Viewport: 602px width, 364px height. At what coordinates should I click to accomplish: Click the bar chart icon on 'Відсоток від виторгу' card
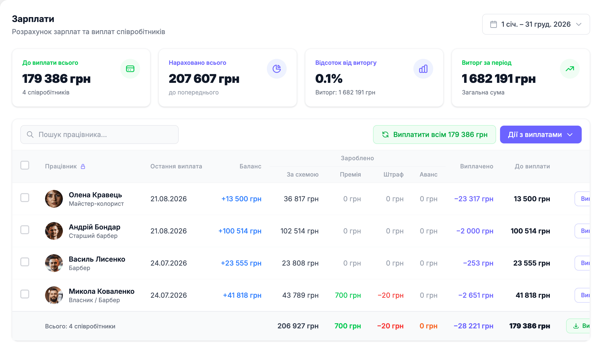click(x=423, y=69)
